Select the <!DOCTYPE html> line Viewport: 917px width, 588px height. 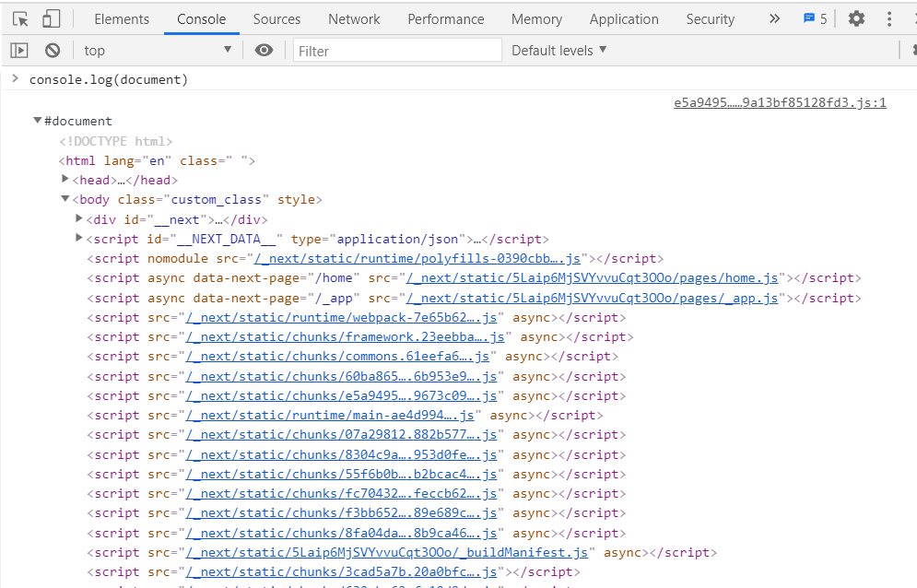point(116,141)
